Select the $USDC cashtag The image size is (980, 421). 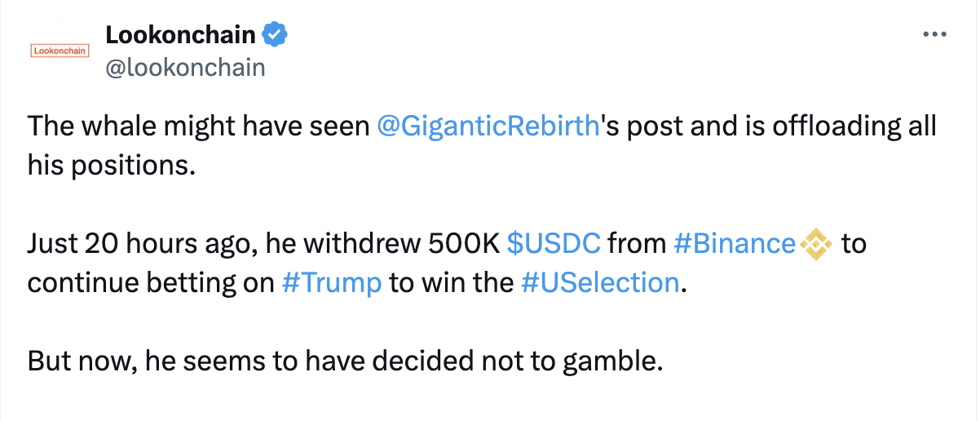coord(554,244)
